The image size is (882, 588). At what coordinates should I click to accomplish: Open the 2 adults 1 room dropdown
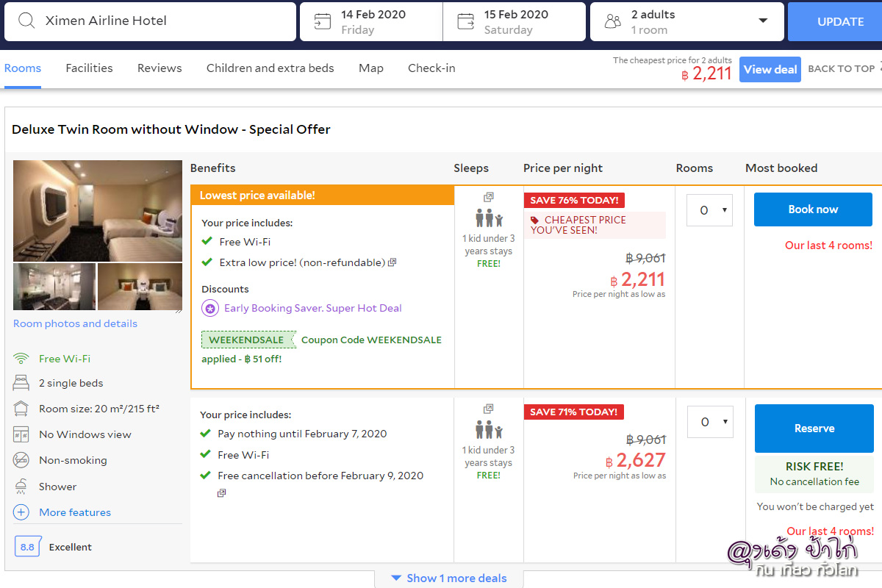(762, 21)
